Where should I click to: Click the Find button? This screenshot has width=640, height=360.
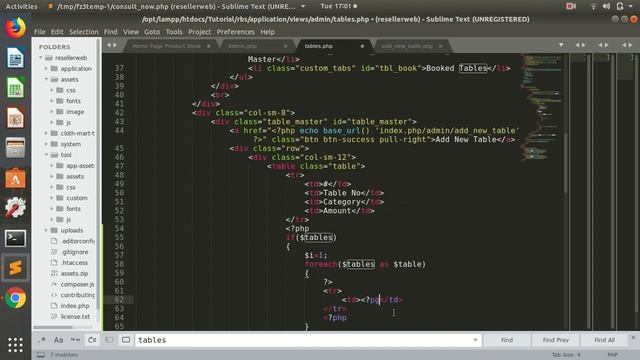[507, 340]
